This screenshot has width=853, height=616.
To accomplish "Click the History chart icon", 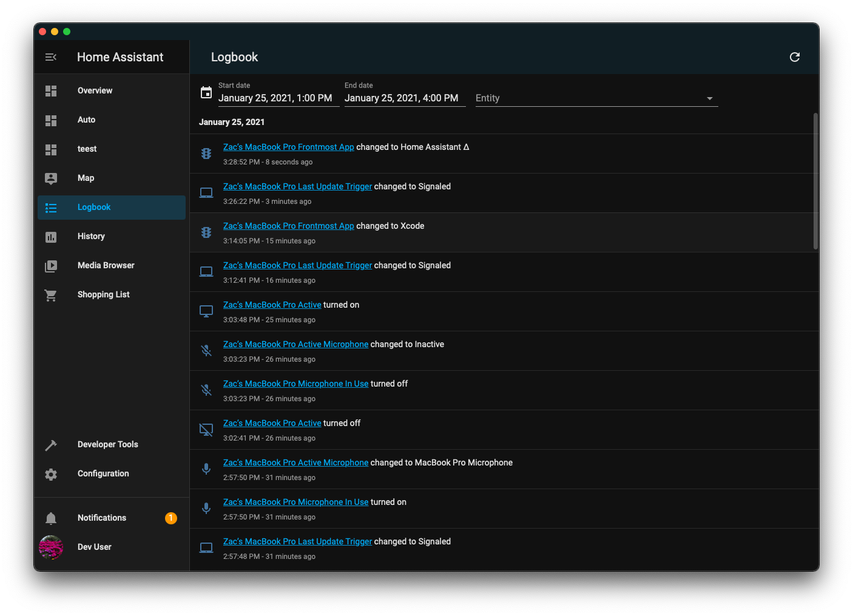I will tap(51, 237).
